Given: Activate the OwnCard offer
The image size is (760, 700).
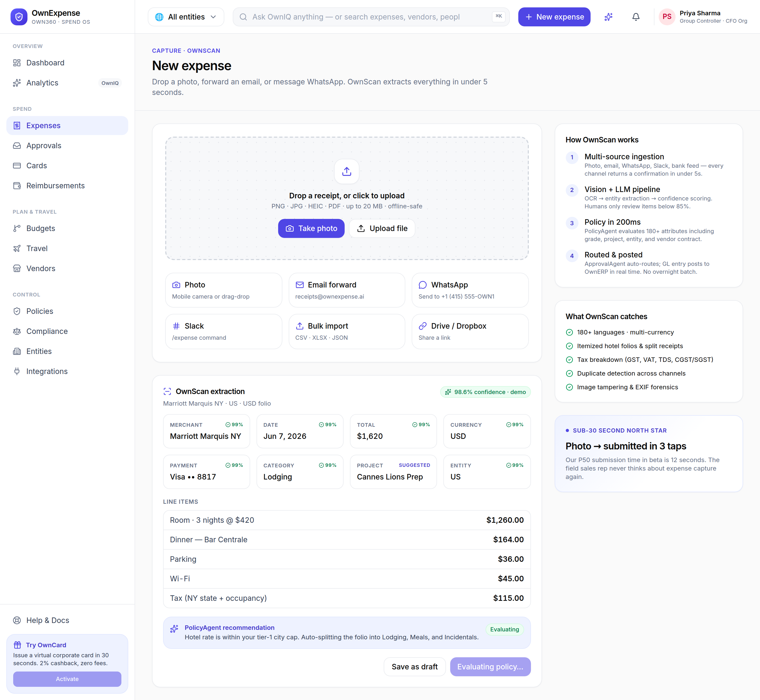Looking at the screenshot, I should tap(67, 679).
